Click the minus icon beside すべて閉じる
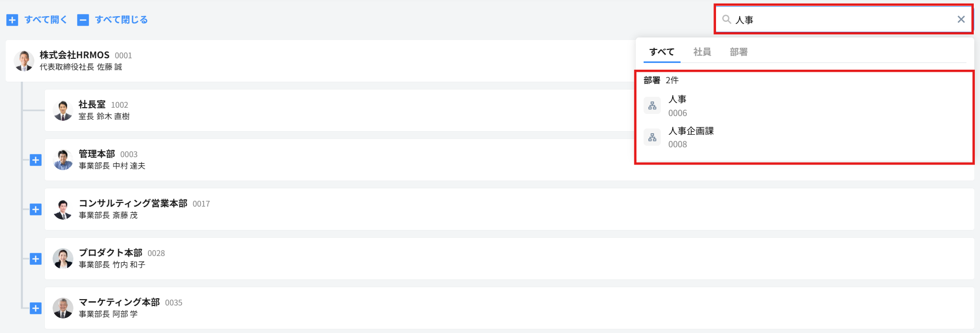Viewport: 980px width, 333px height. (x=83, y=20)
